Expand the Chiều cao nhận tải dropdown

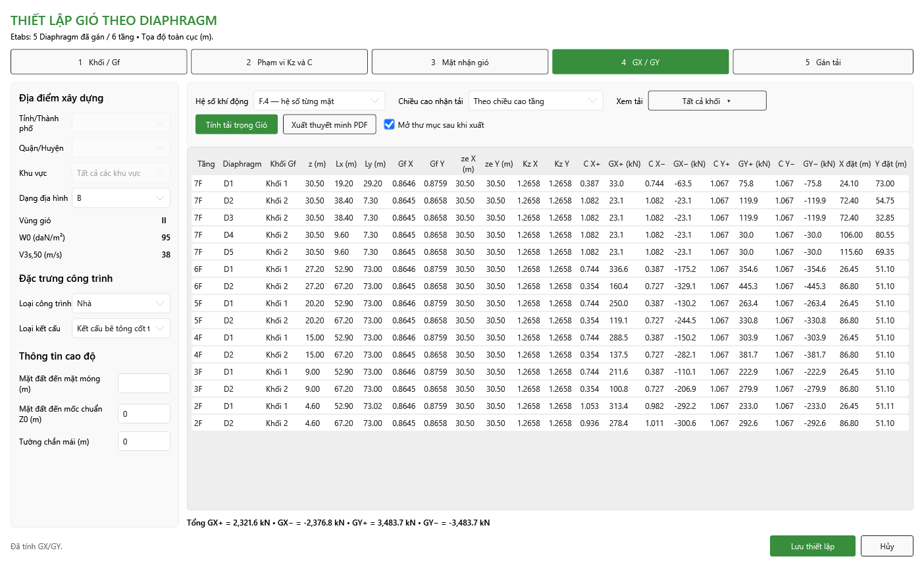[536, 101]
